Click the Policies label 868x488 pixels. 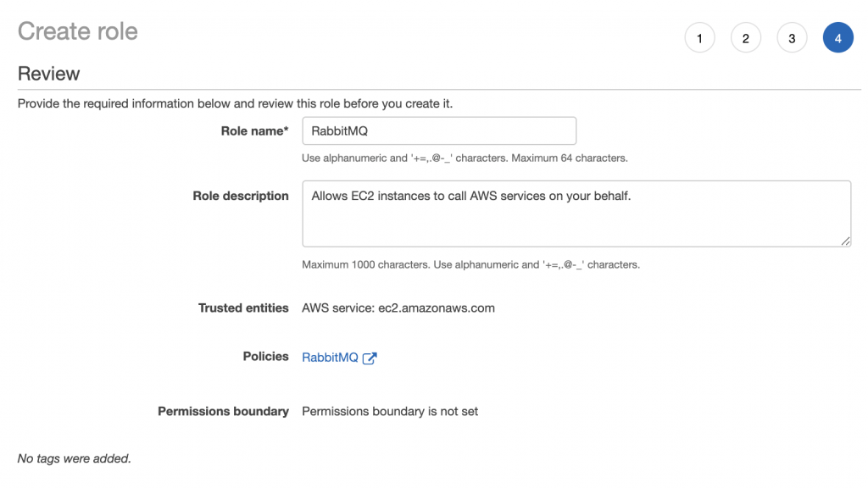pyautogui.click(x=265, y=357)
